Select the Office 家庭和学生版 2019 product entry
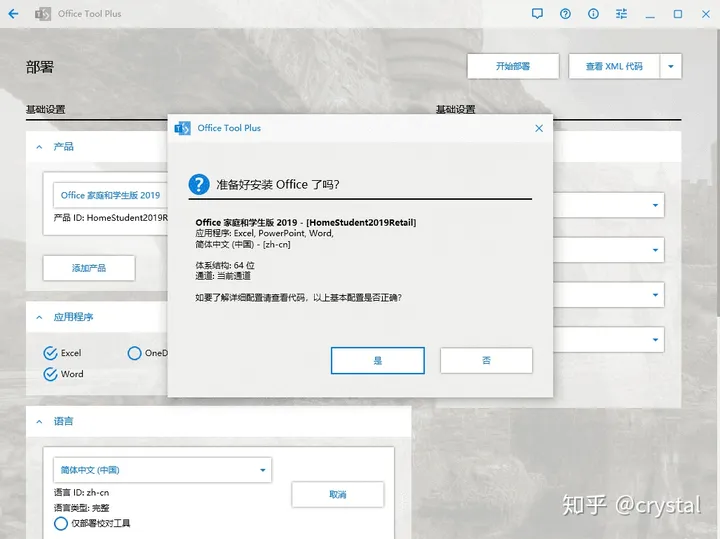This screenshot has width=720, height=539. pos(110,195)
